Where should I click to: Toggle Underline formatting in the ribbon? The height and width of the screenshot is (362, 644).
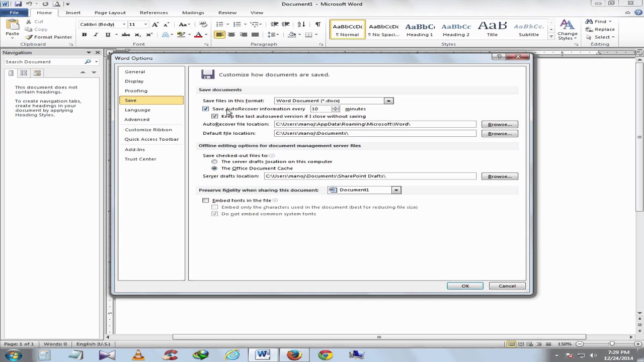107,35
